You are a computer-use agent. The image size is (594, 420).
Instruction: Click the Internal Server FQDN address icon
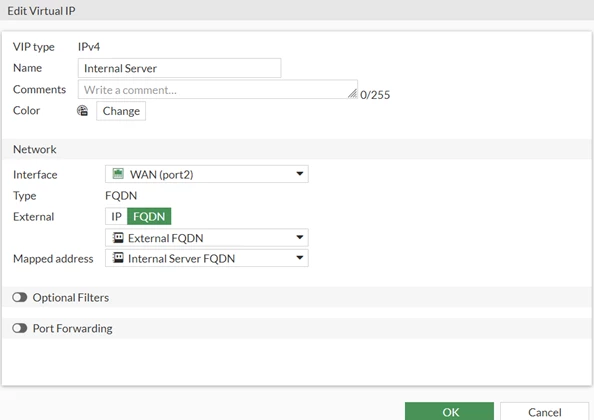118,258
